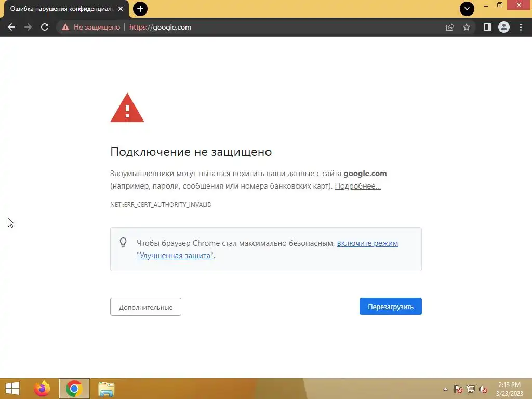Close the 'Ошибка нарушения конфиденциальности' tab
Image resolution: width=532 pixels, height=399 pixels.
click(121, 9)
